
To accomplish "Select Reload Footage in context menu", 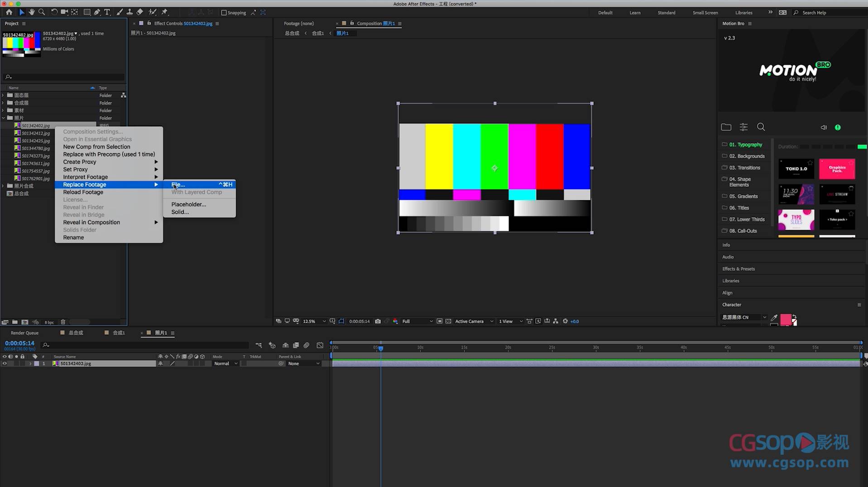I will click(x=83, y=192).
